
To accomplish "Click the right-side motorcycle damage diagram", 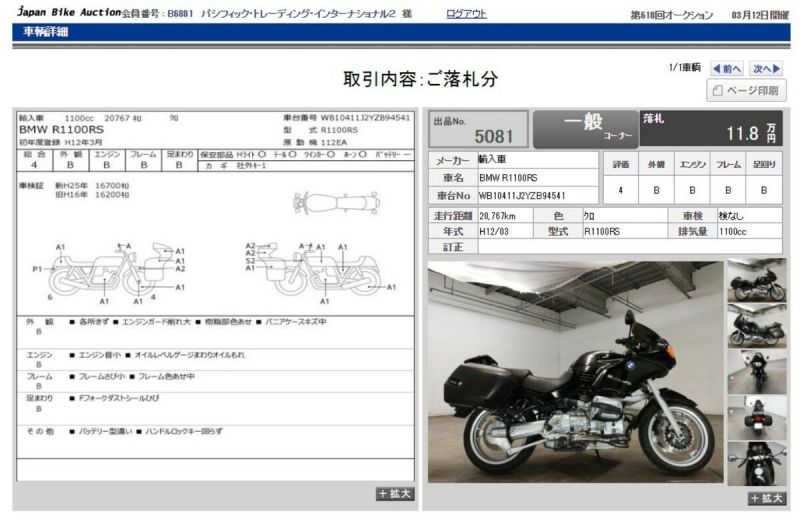I will tap(320, 273).
